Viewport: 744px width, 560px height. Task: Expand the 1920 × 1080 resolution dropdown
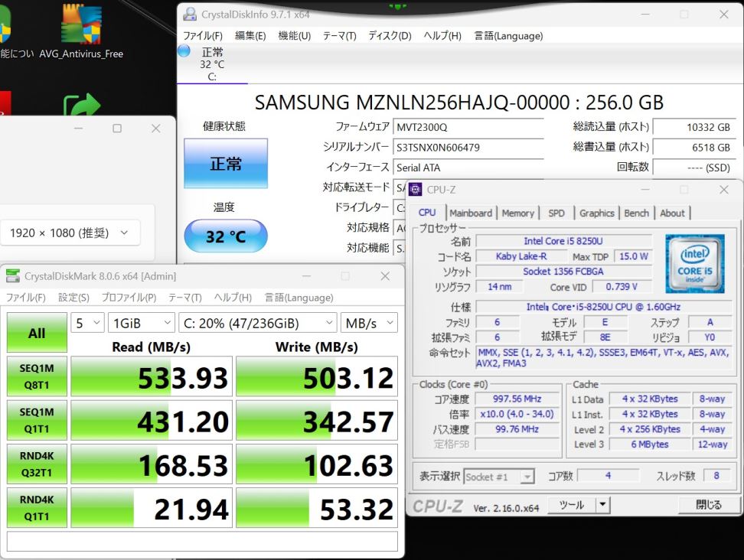[70, 233]
